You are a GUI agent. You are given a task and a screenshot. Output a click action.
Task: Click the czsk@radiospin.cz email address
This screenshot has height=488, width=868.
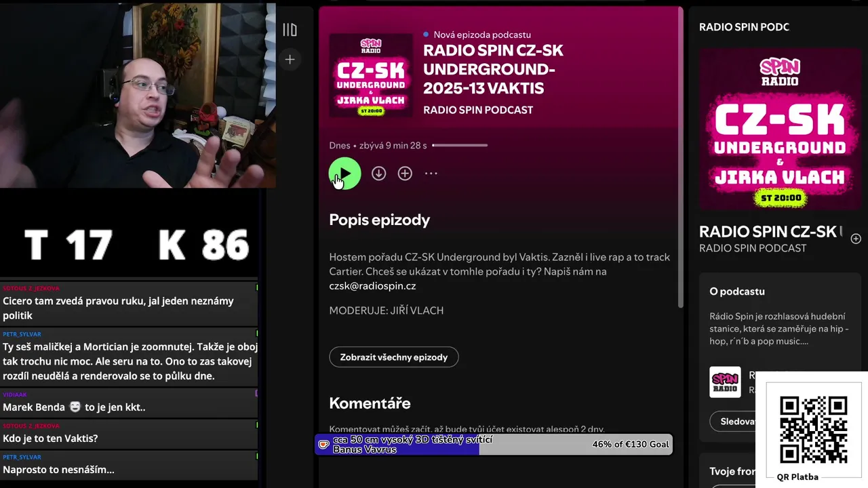pyautogui.click(x=372, y=286)
